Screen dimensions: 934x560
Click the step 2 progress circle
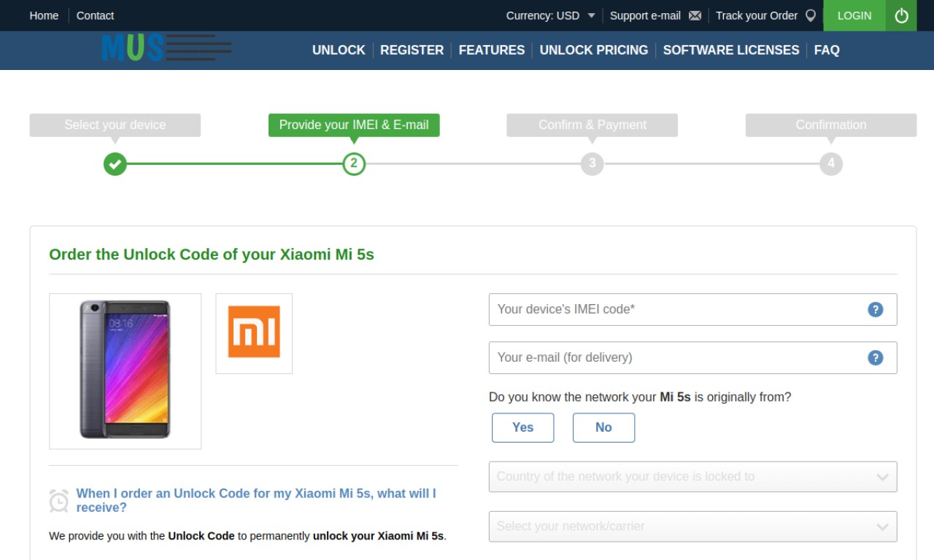[354, 164]
